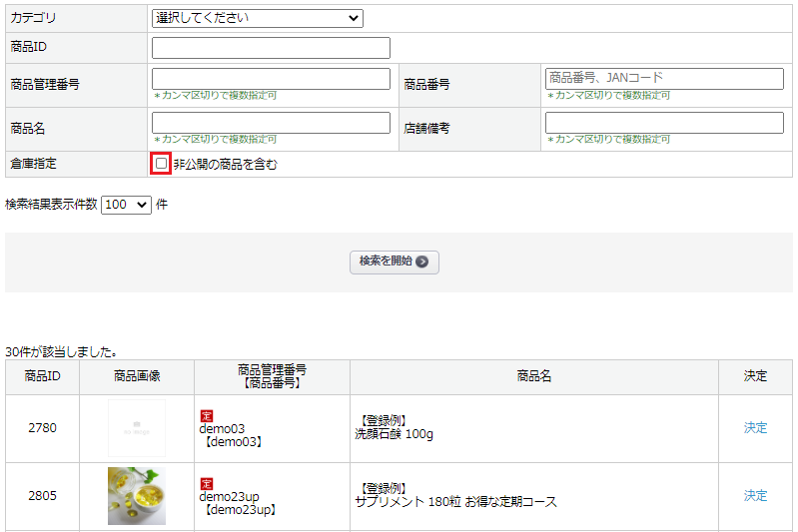The image size is (798, 532).
Task: Click the arrow icon on 検索を開始 button
Action: [421, 262]
